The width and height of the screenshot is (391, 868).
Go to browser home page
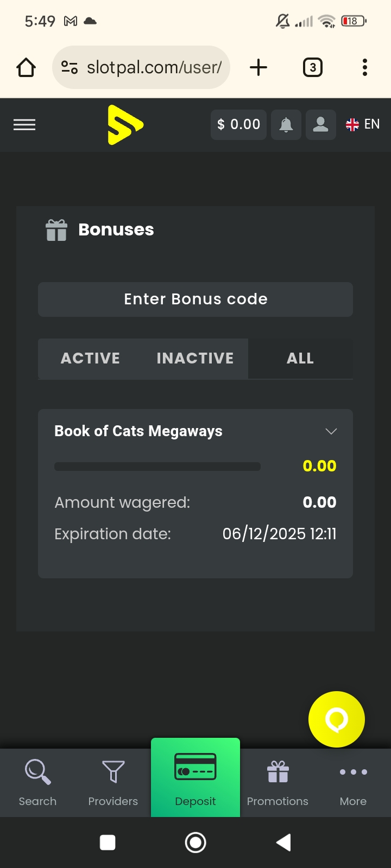click(x=26, y=68)
